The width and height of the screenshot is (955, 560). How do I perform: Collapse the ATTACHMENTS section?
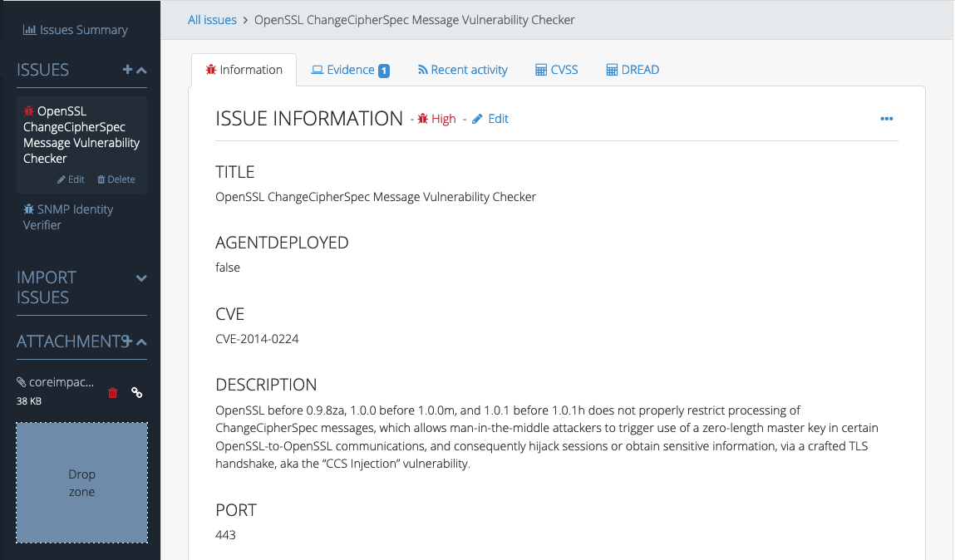click(x=141, y=342)
